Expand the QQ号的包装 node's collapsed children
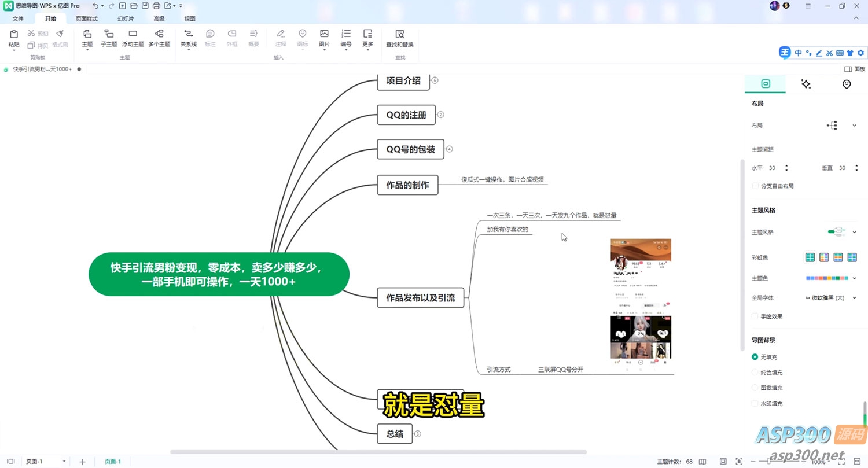The height and width of the screenshot is (468, 868). tap(449, 149)
